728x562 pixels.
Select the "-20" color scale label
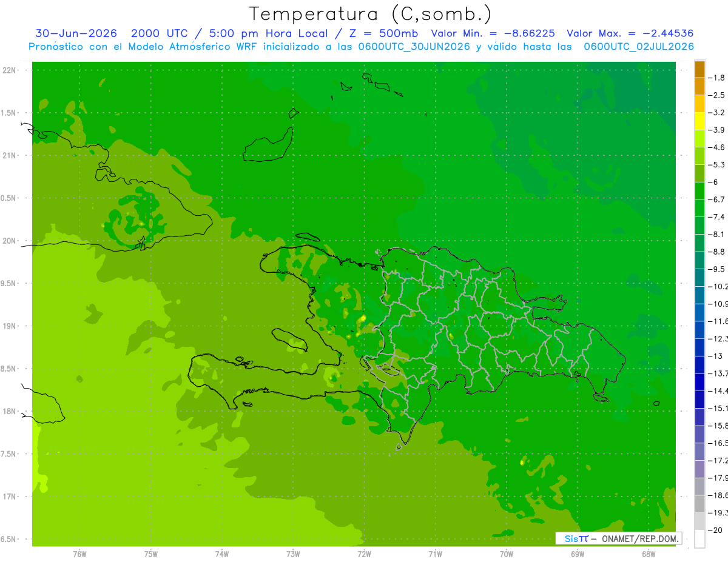(x=716, y=530)
